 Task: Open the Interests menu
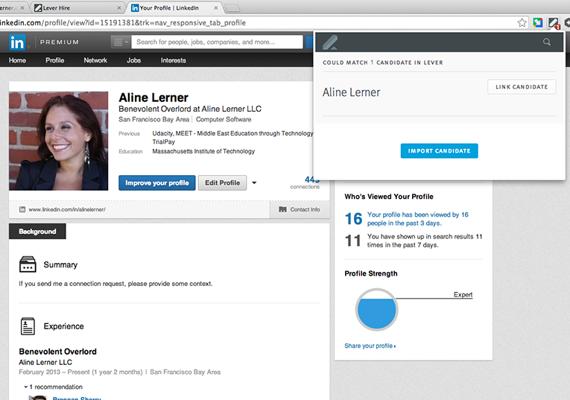coord(173,60)
